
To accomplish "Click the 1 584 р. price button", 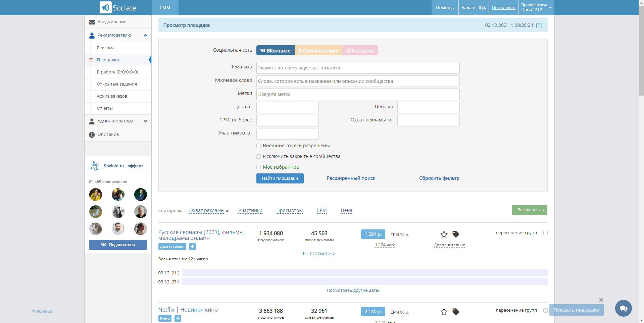I will (373, 234).
